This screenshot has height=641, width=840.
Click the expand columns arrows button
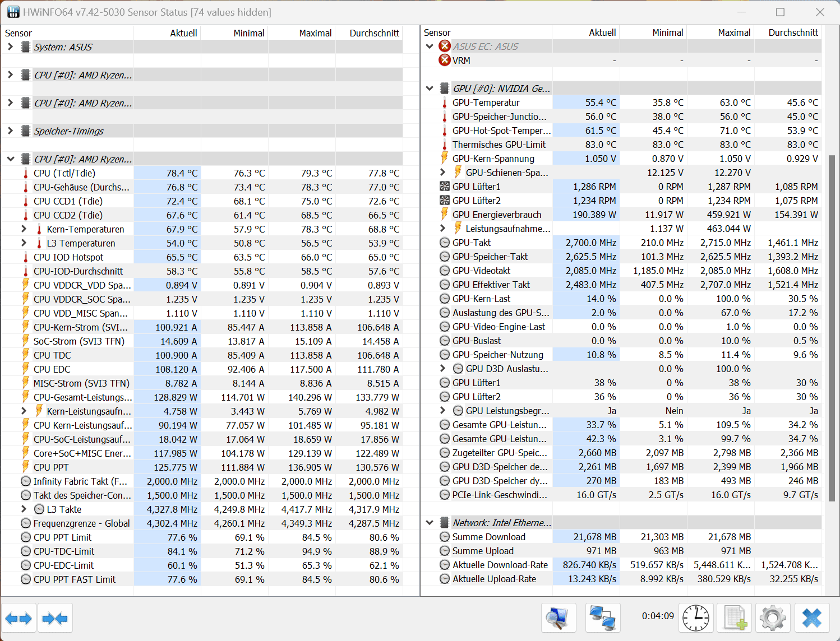click(x=19, y=619)
